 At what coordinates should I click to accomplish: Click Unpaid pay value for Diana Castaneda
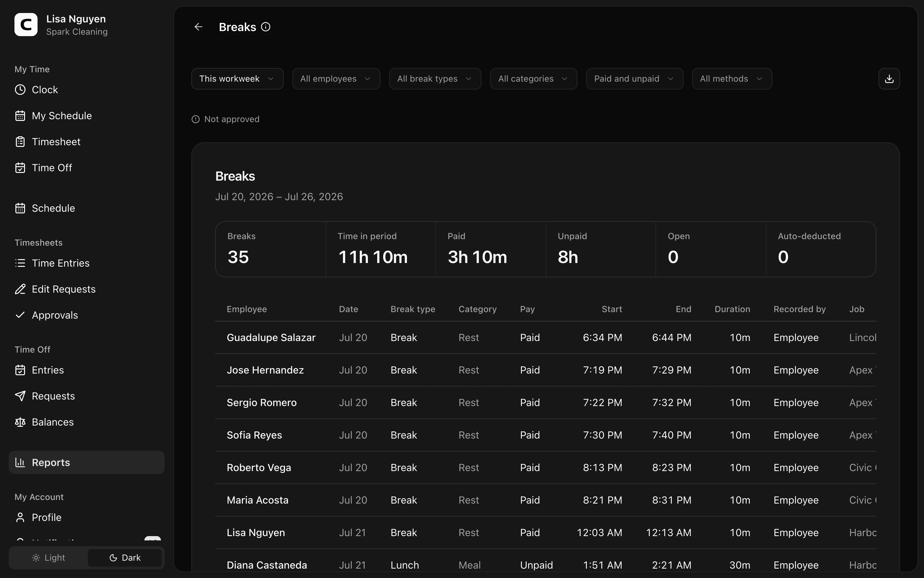click(536, 565)
